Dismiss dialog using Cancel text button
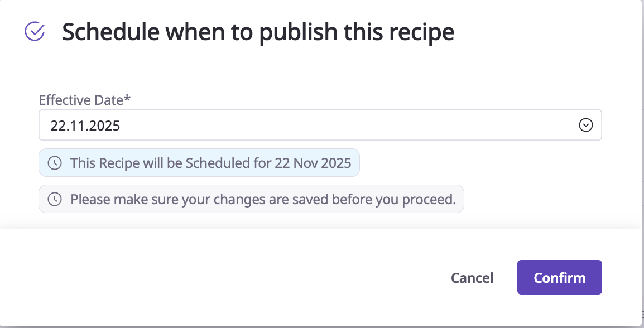Screen dimensions: 644x328 (472, 278)
